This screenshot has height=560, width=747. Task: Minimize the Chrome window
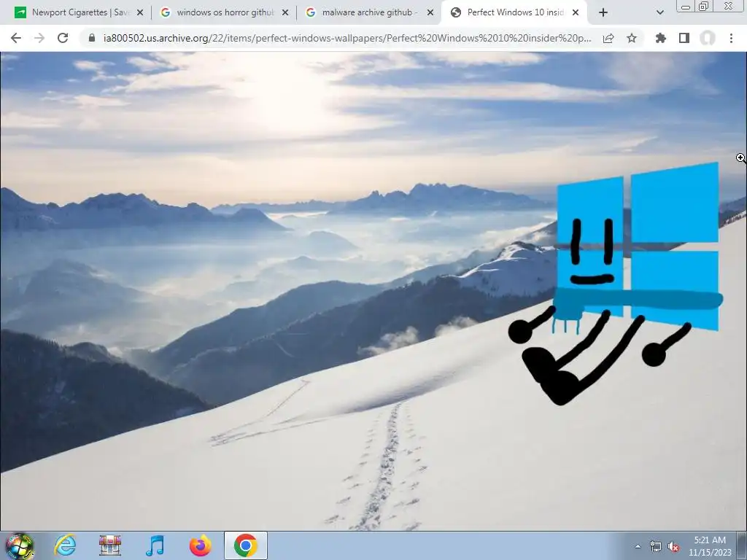(686, 6)
